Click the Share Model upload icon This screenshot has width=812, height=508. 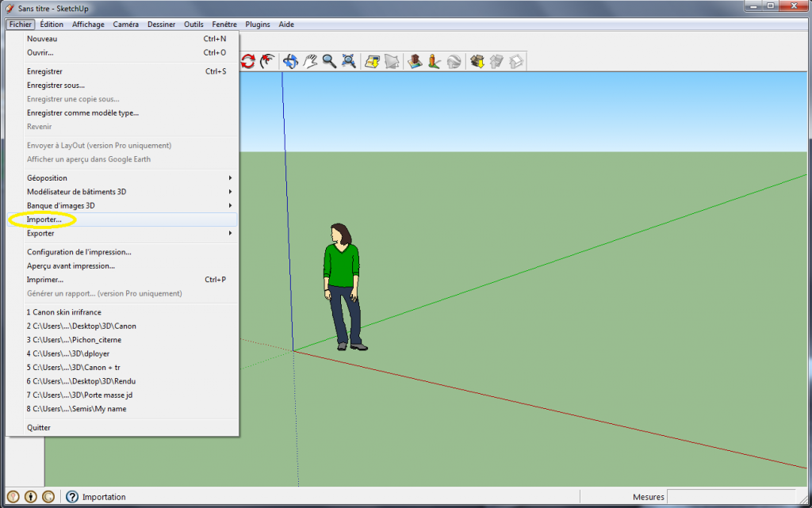pos(496,62)
